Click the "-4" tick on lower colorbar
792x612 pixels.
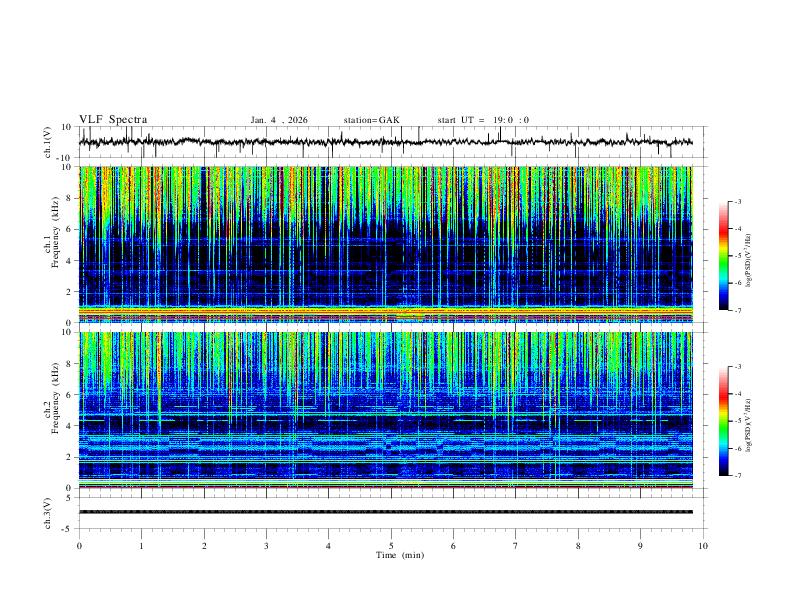[737, 394]
